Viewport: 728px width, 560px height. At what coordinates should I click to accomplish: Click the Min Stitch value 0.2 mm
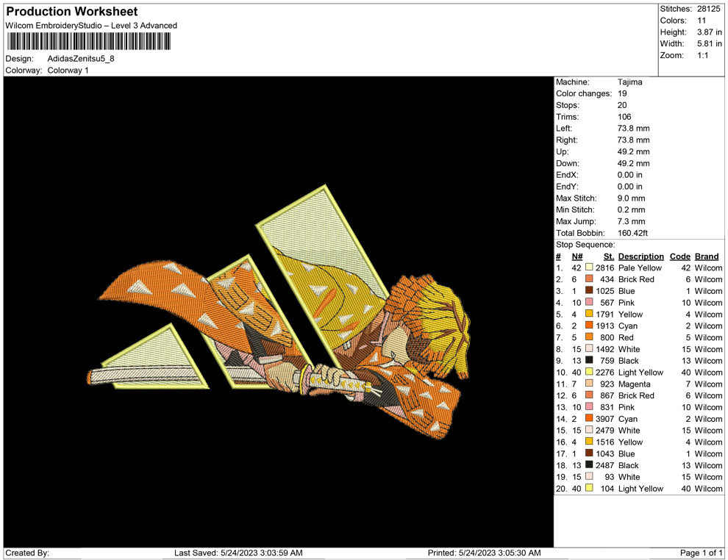click(x=631, y=209)
